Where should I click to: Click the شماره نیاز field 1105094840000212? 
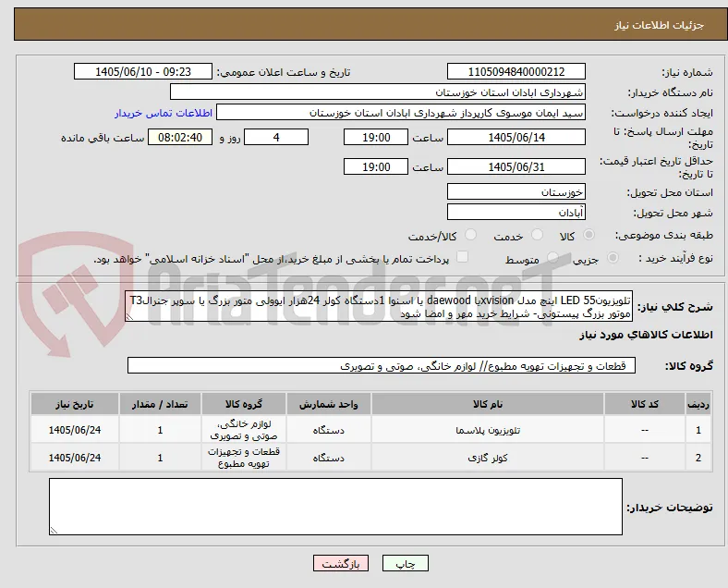point(516,71)
